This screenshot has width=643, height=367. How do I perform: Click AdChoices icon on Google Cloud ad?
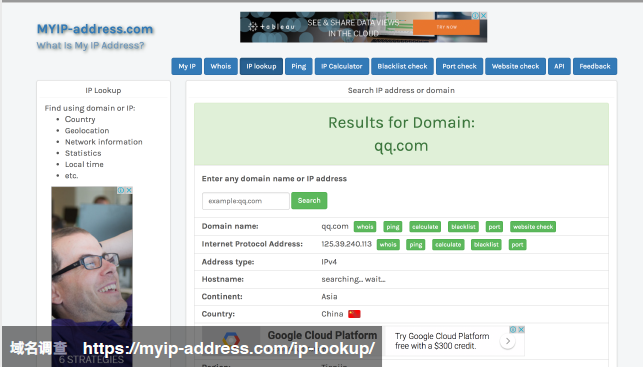tap(513, 329)
